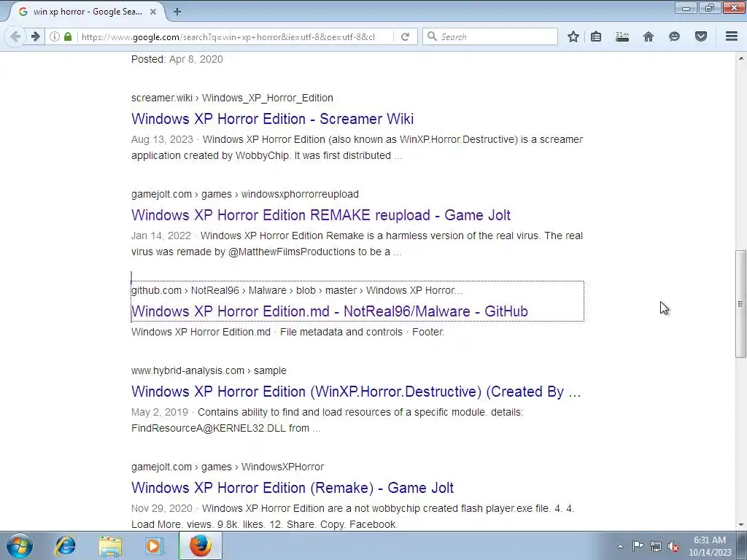The width and height of the screenshot is (747, 560).
Task: Close the 'win xp horror' tab
Action: pos(153,12)
